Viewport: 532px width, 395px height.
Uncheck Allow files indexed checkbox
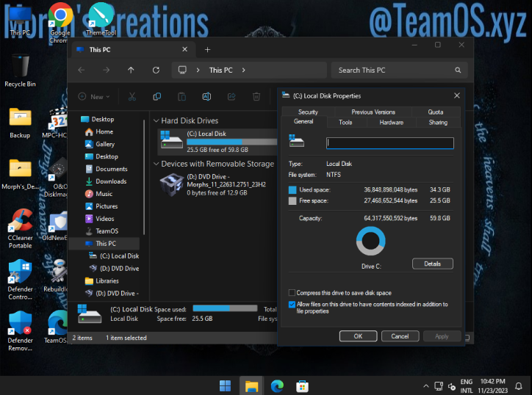pyautogui.click(x=292, y=304)
